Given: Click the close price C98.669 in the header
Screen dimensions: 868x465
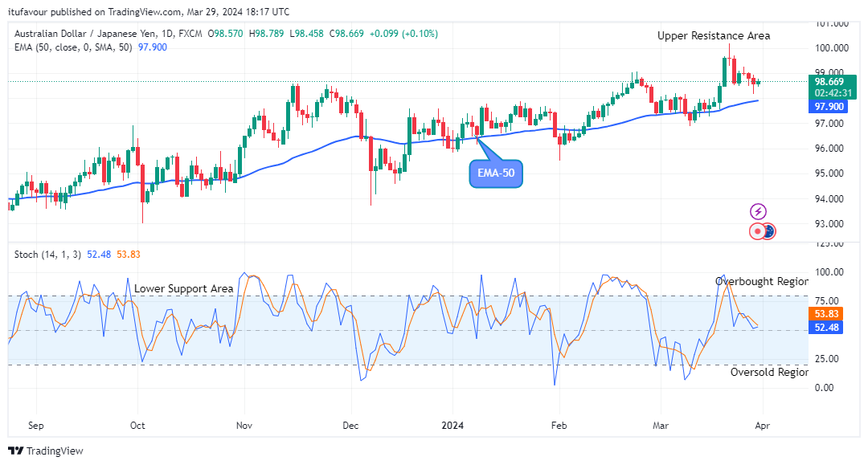Looking at the screenshot, I should [x=346, y=34].
